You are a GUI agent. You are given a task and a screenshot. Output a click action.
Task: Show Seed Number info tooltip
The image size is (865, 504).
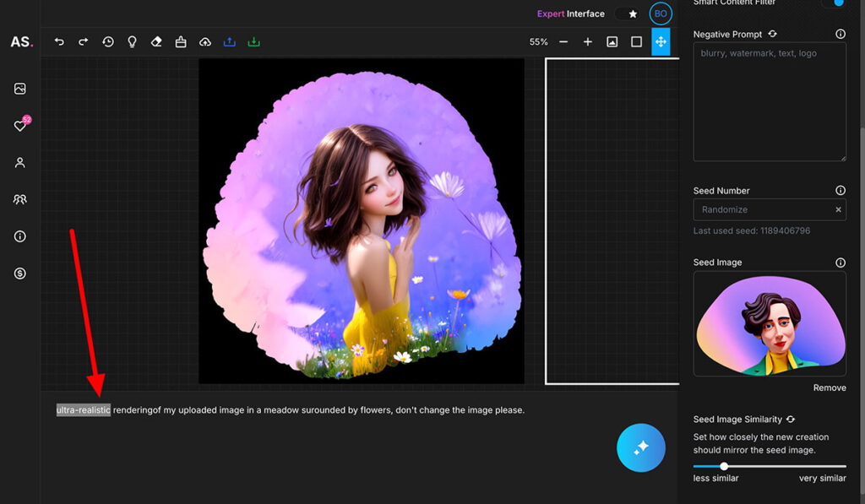(x=841, y=190)
